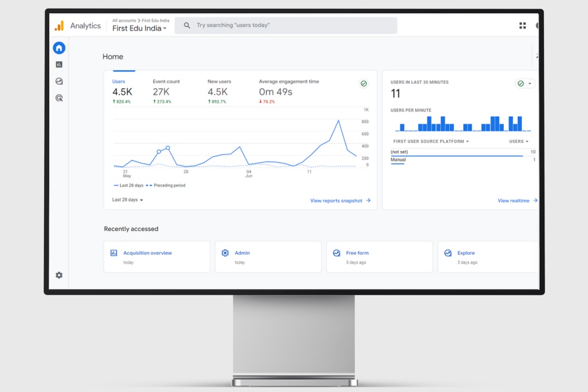The width and height of the screenshot is (588, 392).
Task: Click the search box Try searching users today
Action: click(286, 25)
